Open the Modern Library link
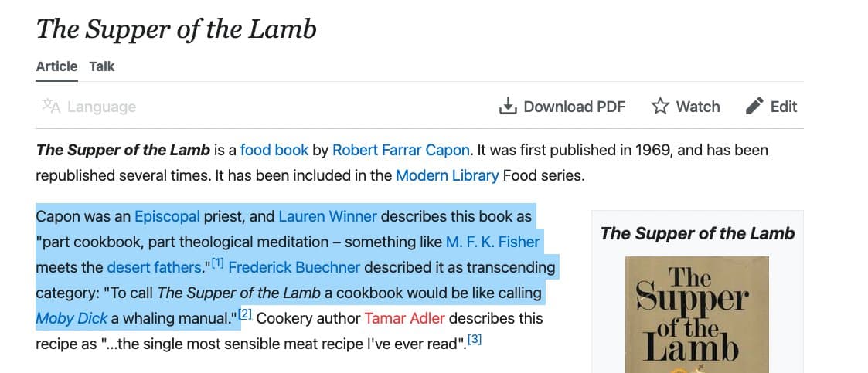Image resolution: width=868 pixels, height=373 pixels. click(x=447, y=175)
